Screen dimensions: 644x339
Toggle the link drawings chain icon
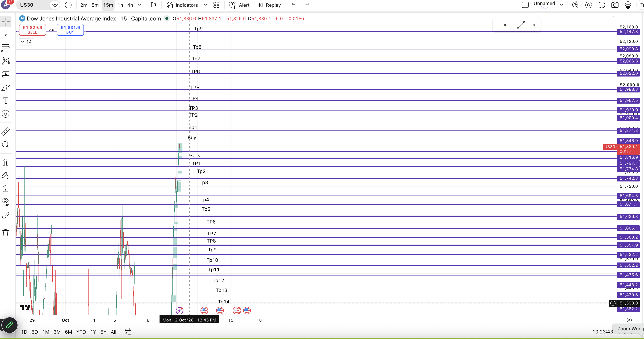6,215
